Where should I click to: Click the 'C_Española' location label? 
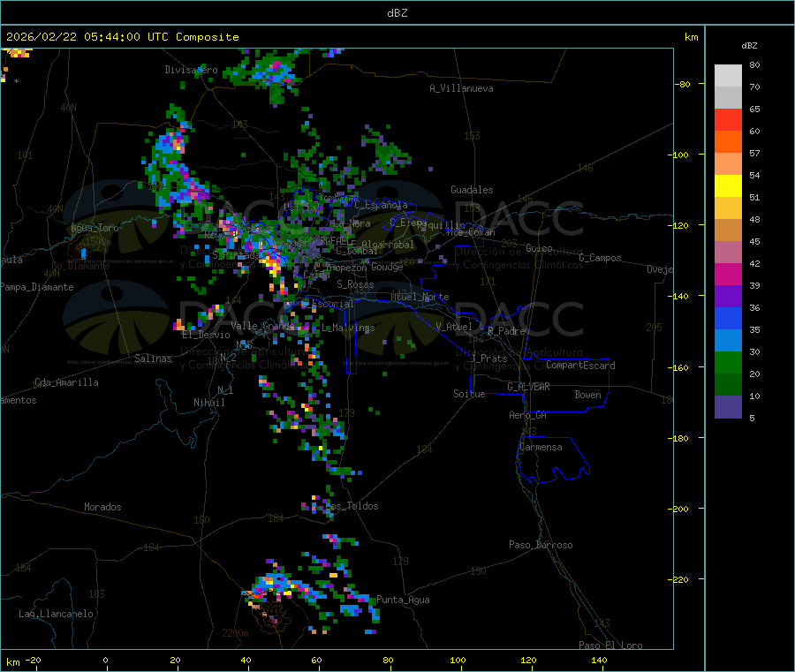tap(382, 205)
